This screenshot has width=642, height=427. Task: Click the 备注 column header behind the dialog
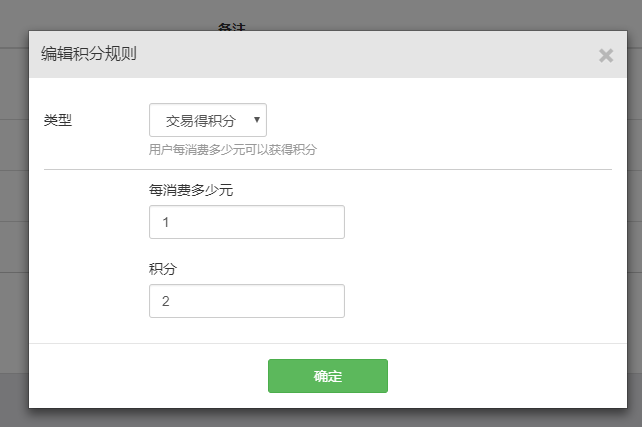(232, 25)
